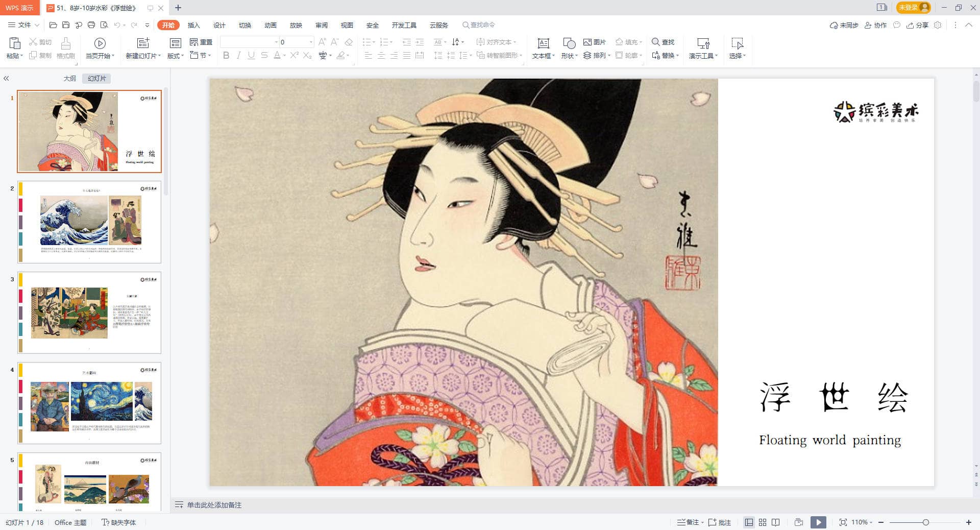Viewport: 980px width, 530px height.
Task: Open the Presentation Tools (演示工具) icon
Action: pos(703,43)
